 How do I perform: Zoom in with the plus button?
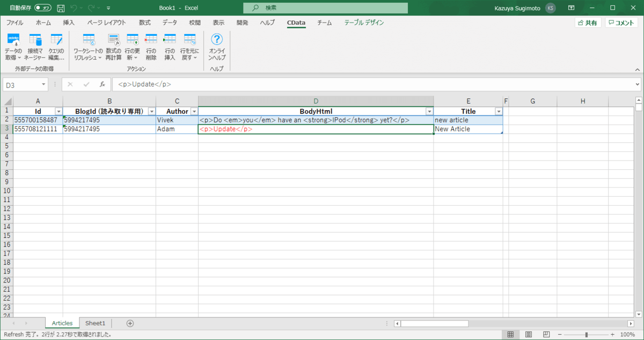click(612, 334)
